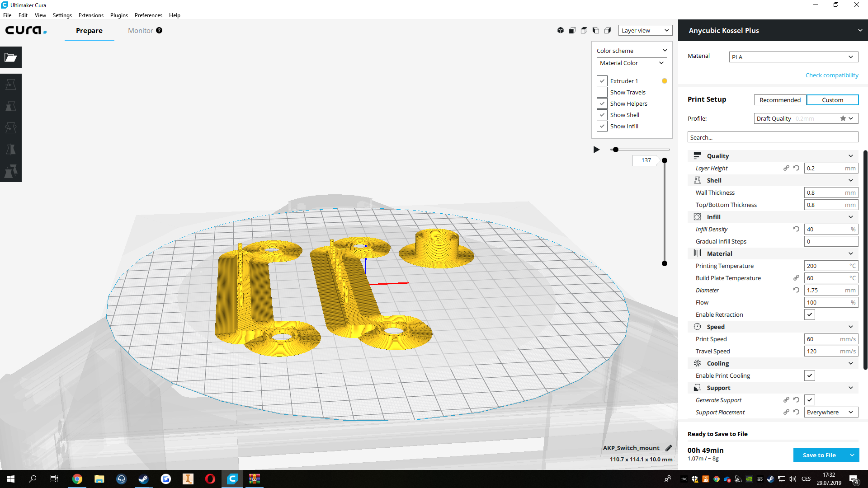Toggle the Enable Retraction checkbox

809,314
